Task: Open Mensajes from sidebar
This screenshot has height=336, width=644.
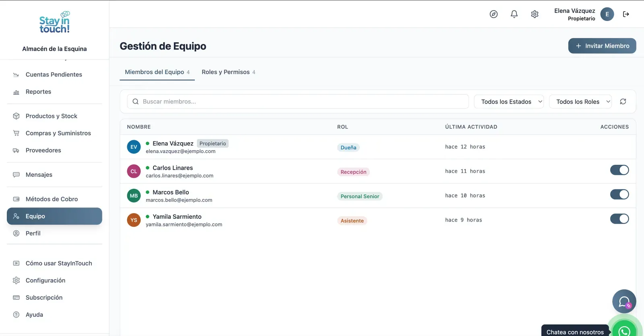Action: coord(54,175)
